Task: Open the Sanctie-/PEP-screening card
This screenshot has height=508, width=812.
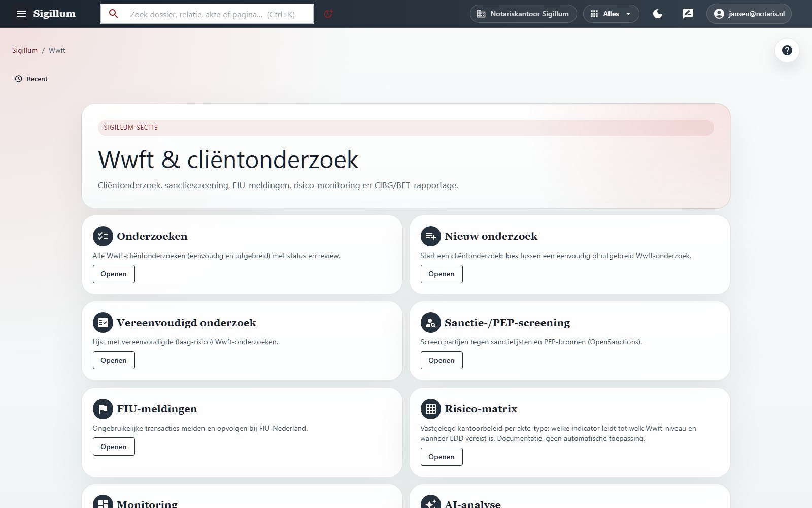Action: pos(442,360)
